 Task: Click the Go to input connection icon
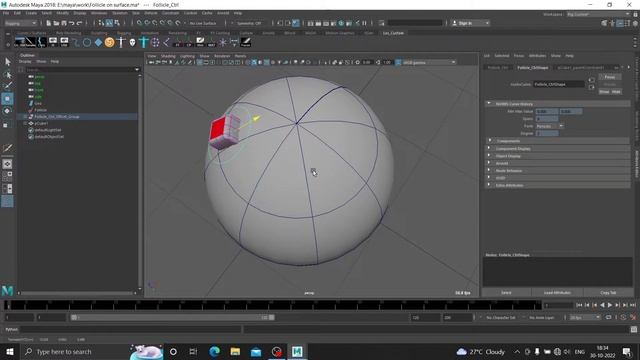point(591,80)
